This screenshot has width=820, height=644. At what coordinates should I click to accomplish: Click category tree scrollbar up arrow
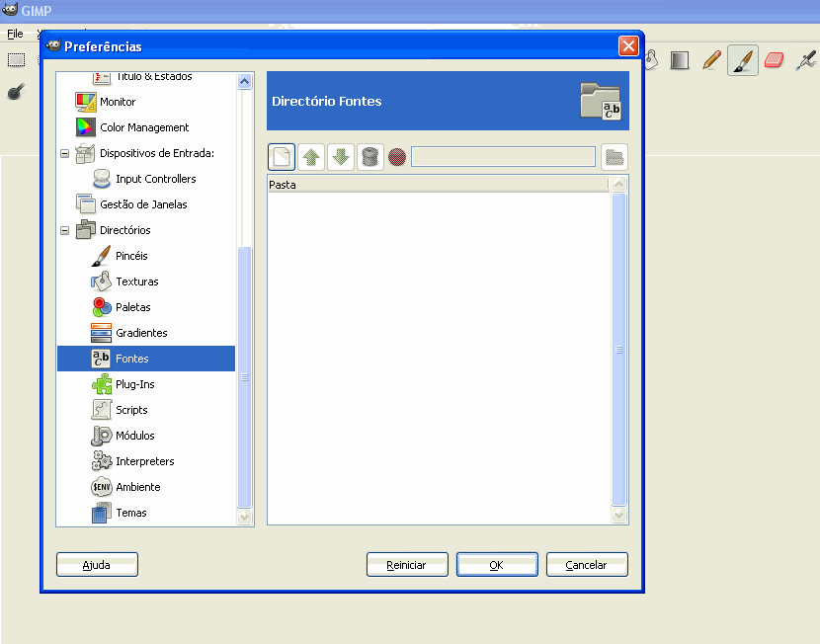point(244,82)
